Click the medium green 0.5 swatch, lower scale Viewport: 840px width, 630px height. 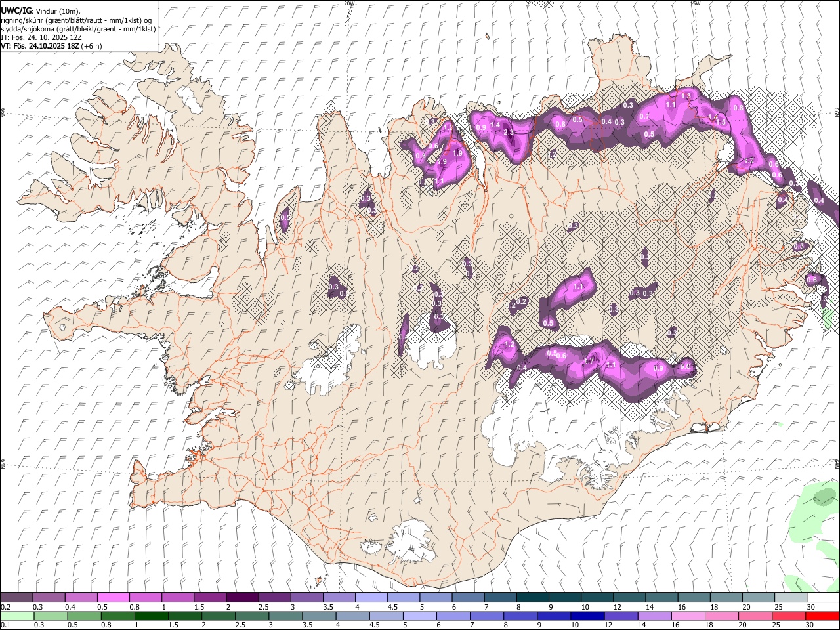tap(83, 616)
